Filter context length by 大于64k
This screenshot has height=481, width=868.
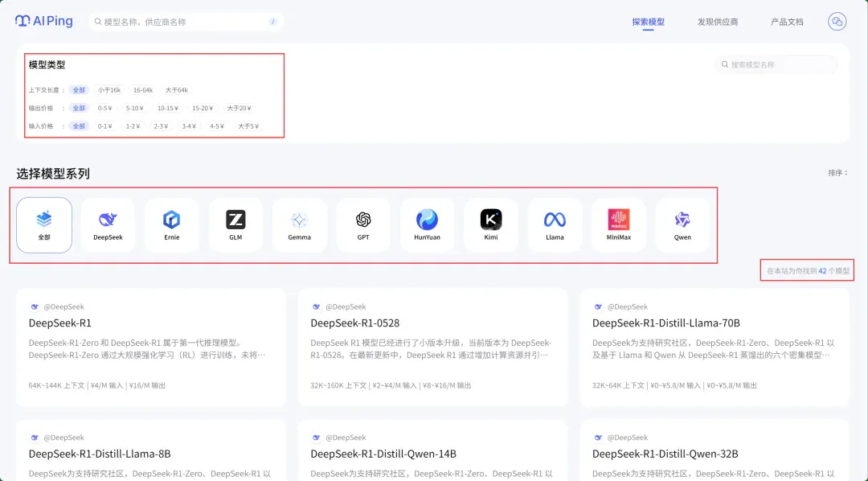pyautogui.click(x=177, y=90)
